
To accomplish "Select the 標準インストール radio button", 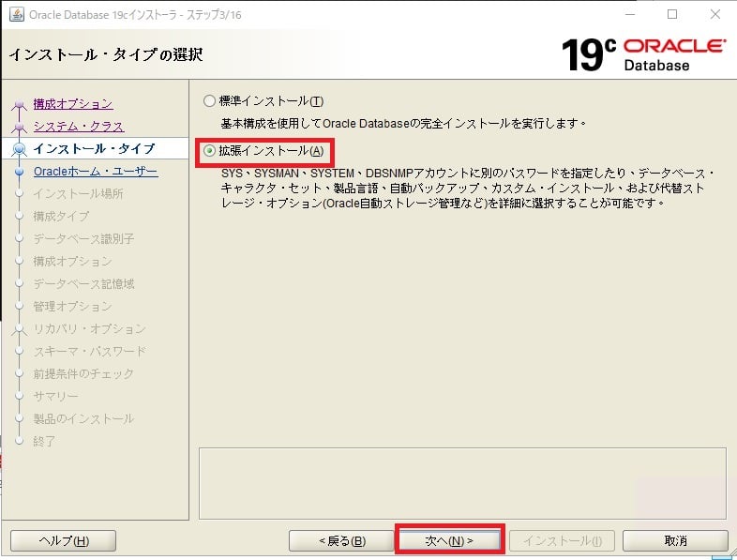I will (x=209, y=101).
